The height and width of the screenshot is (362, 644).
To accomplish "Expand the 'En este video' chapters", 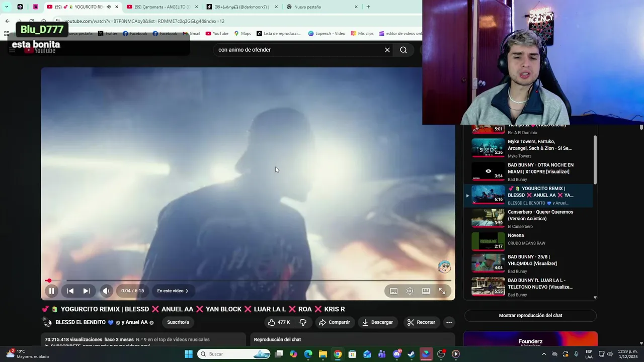I will 173,291.
